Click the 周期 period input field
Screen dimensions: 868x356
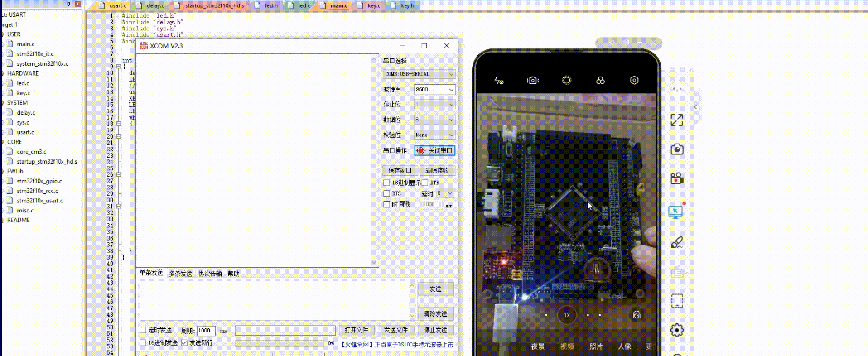[x=206, y=331]
